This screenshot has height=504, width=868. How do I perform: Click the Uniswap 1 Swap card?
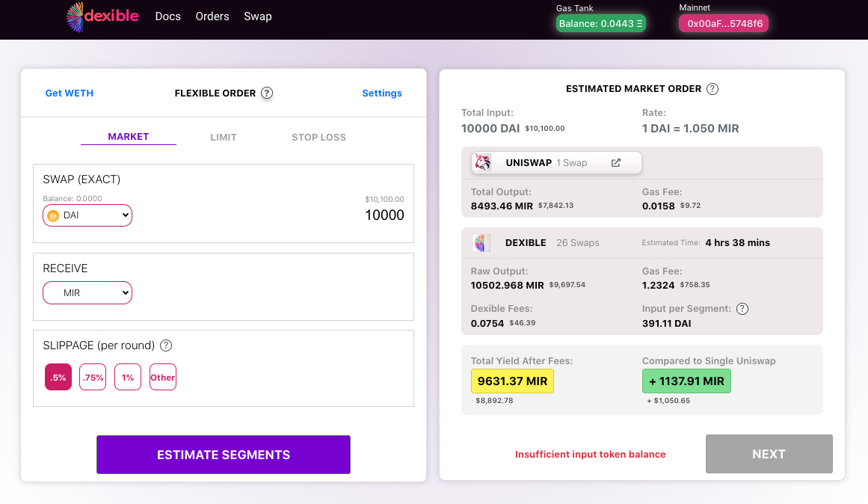pos(556,163)
